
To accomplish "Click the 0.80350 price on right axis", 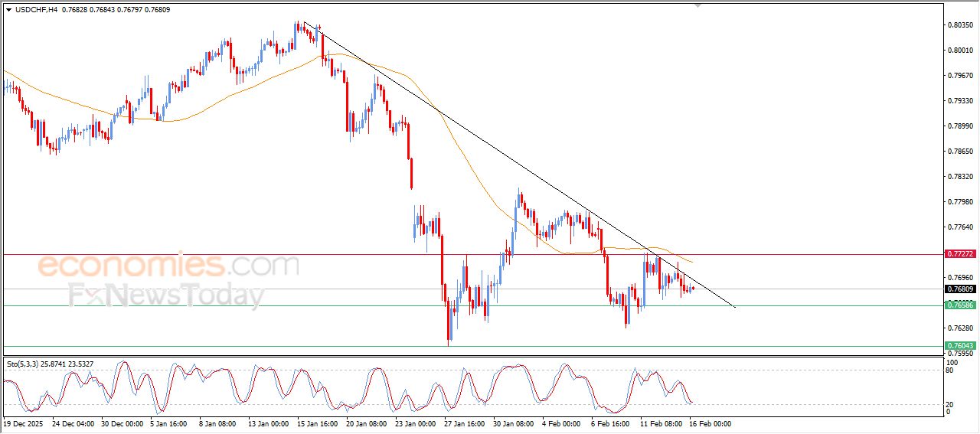I will tap(961, 25).
